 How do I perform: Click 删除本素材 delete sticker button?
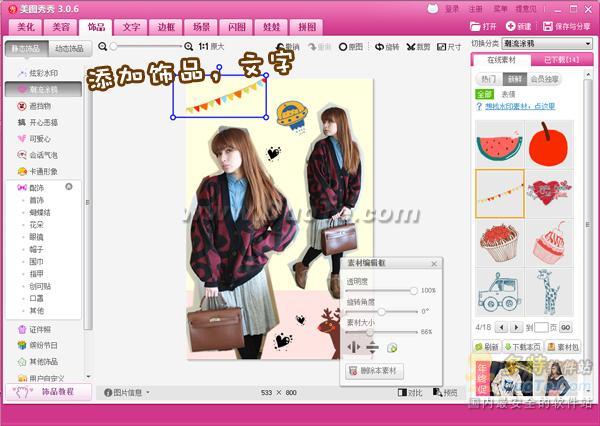pyautogui.click(x=375, y=371)
